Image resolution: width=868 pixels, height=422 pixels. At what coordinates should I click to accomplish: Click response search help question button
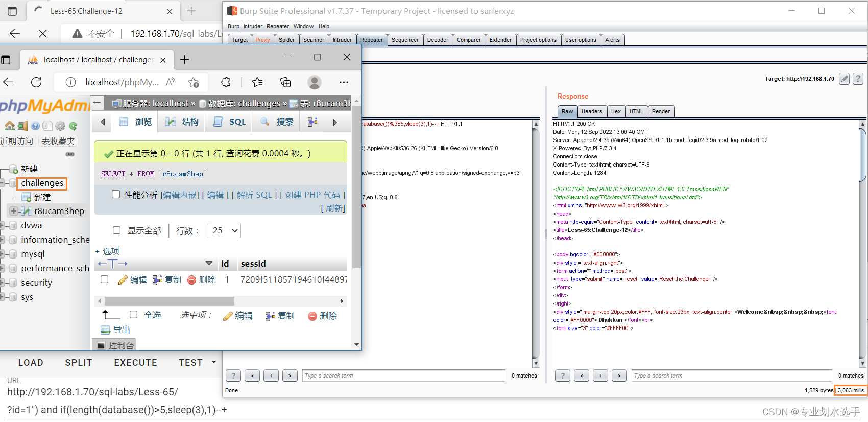(563, 376)
